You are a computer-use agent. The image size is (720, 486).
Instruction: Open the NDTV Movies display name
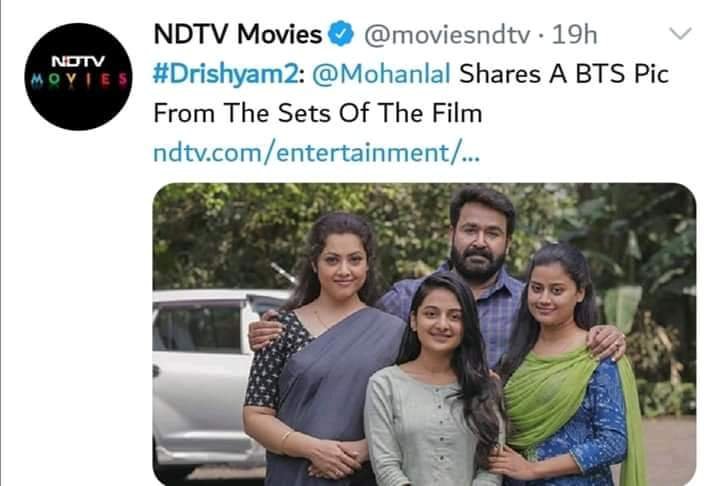[x=237, y=34]
